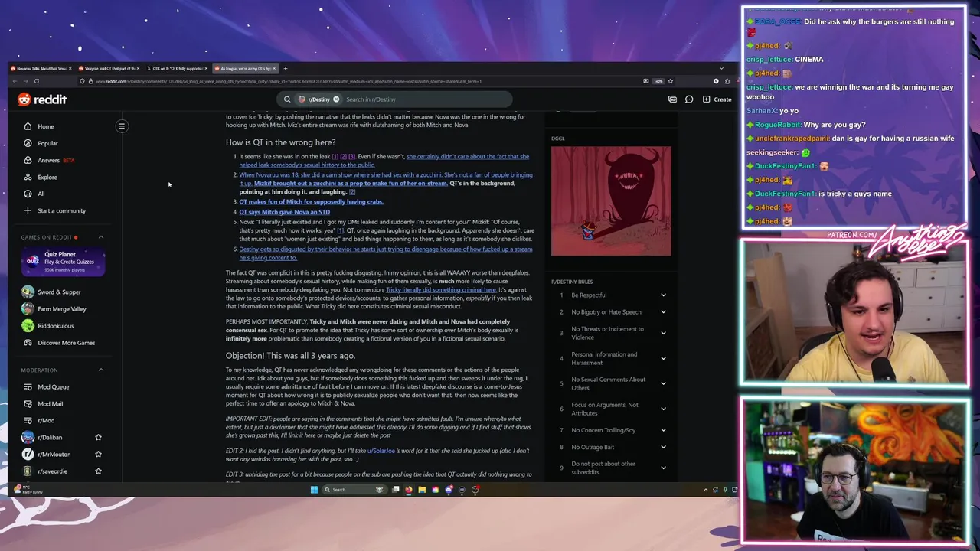Image resolution: width=980 pixels, height=551 pixels.
Task: Collapse the Games on Reddit section
Action: [x=100, y=237]
